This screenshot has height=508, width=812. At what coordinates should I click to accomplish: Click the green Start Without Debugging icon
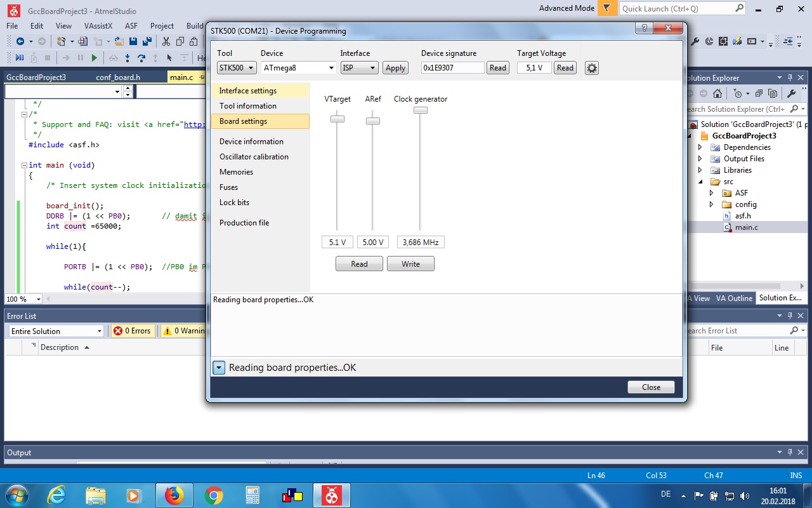coord(95,58)
